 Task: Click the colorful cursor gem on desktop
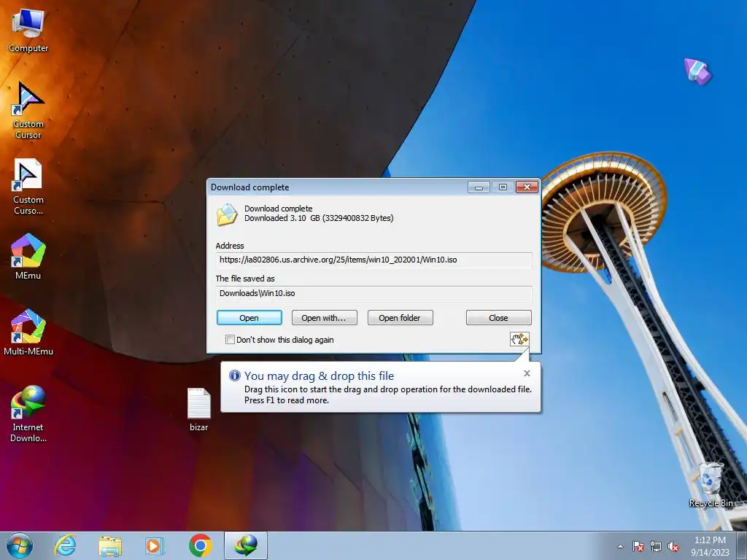[x=697, y=71]
